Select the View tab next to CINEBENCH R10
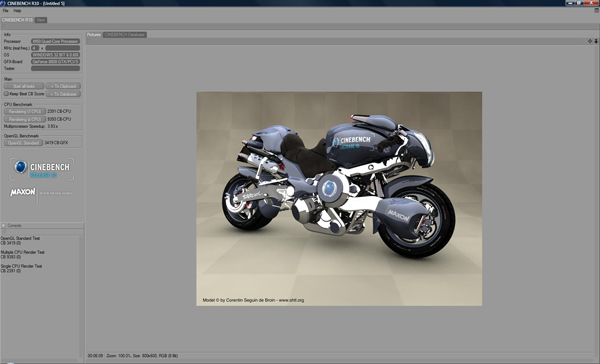Viewport: 600px width, 364px height. point(41,20)
